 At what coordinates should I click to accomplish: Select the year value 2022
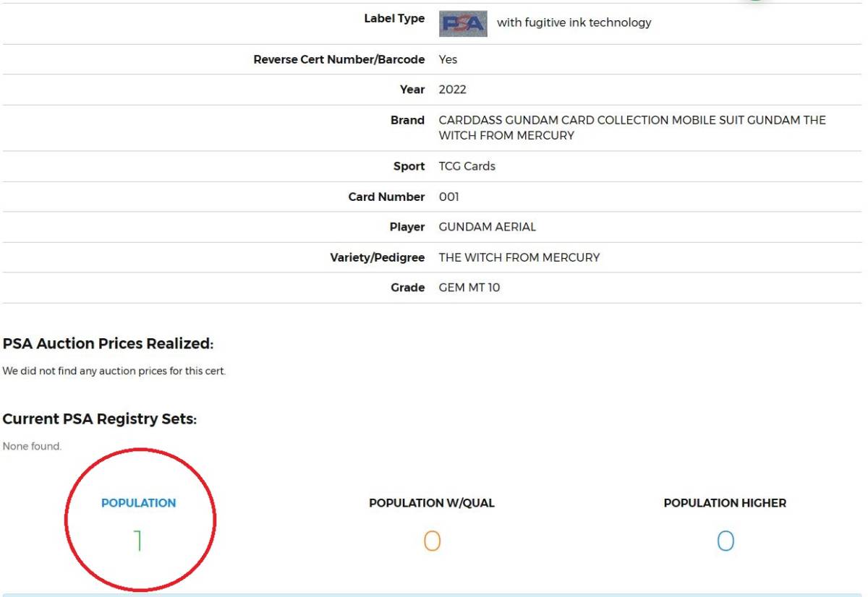pyautogui.click(x=453, y=90)
